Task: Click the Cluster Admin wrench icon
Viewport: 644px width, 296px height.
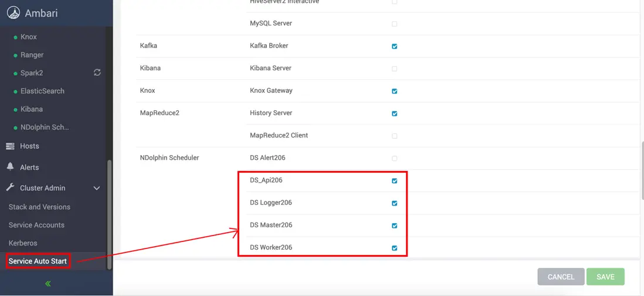Action: (x=10, y=188)
